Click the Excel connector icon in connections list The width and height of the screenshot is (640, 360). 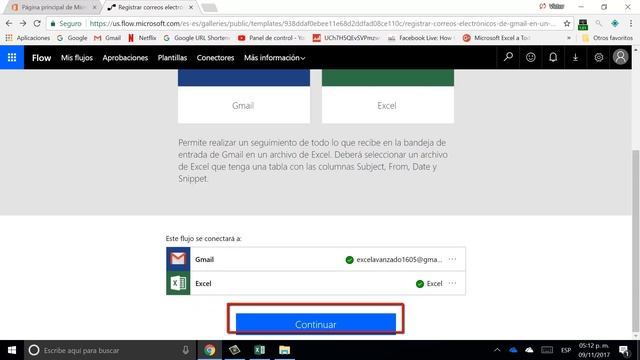178,283
